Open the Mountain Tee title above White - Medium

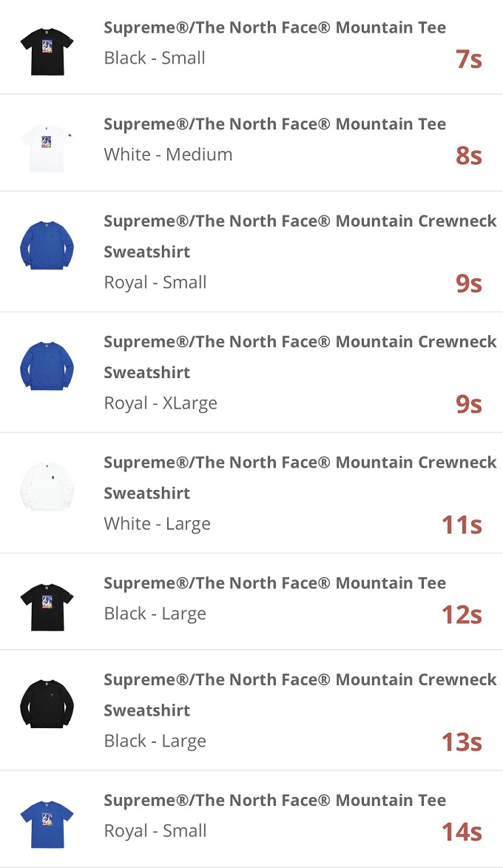274,124
